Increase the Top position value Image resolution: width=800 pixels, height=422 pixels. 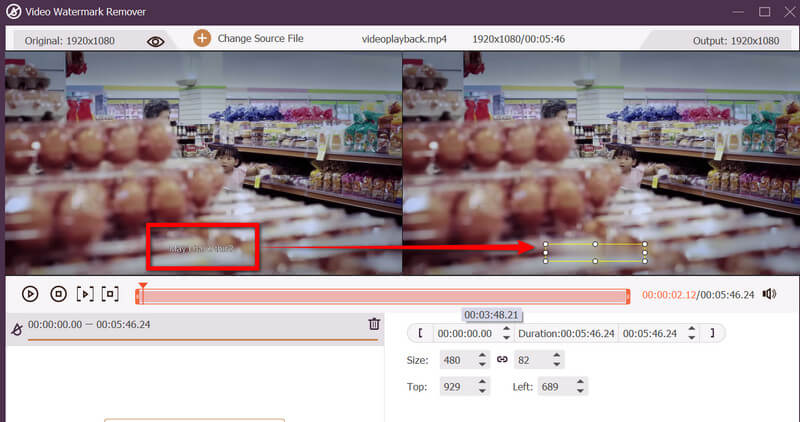pyautogui.click(x=482, y=381)
